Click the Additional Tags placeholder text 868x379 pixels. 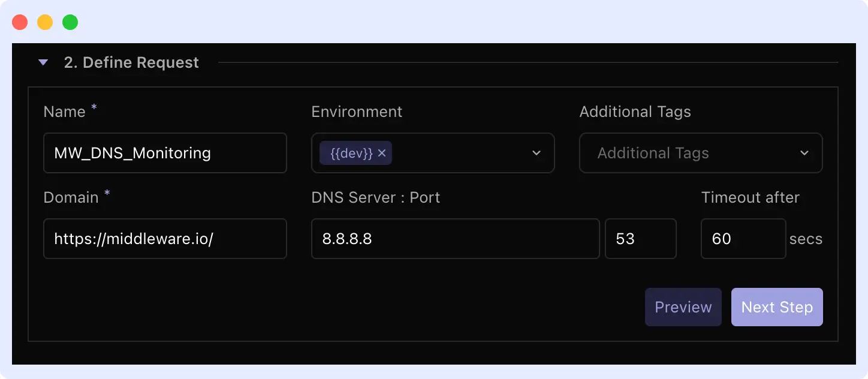pos(652,153)
